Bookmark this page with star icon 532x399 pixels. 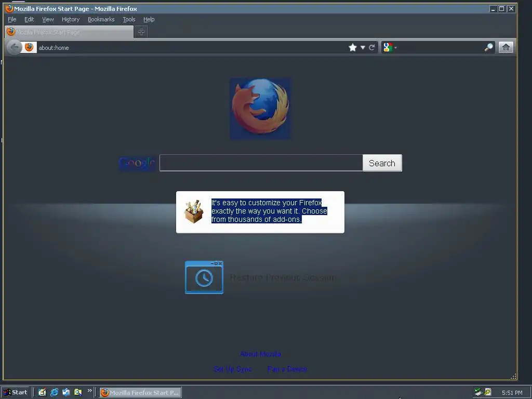[x=353, y=47]
